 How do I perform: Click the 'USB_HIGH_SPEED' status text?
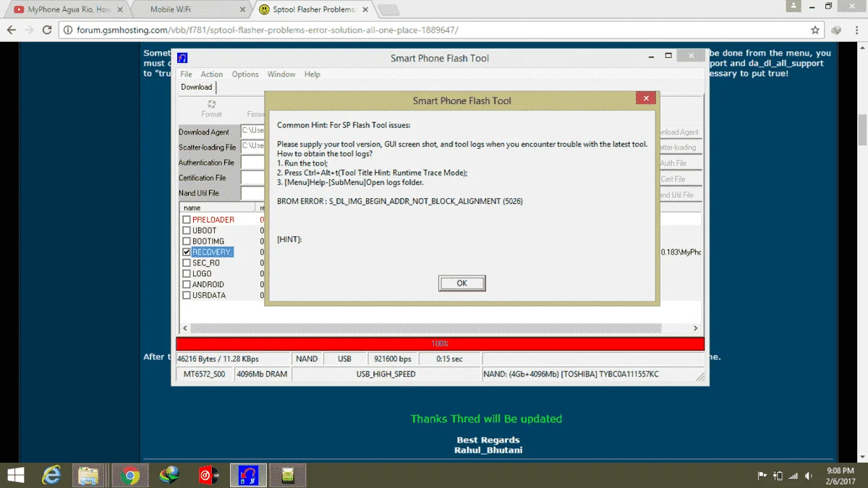(x=386, y=374)
